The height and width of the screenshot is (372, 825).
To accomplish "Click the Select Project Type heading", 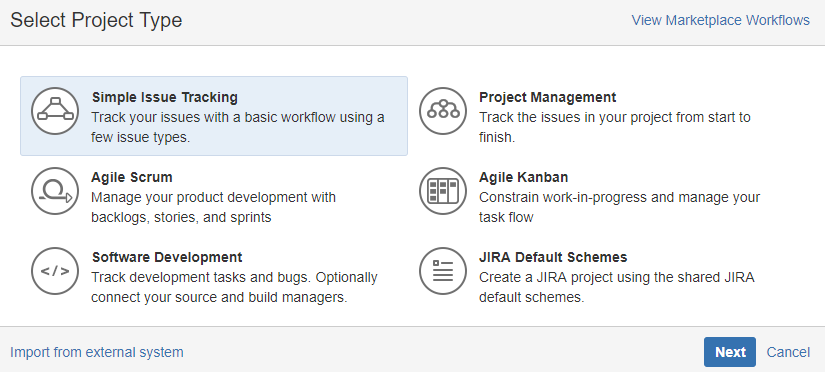I will (x=96, y=21).
